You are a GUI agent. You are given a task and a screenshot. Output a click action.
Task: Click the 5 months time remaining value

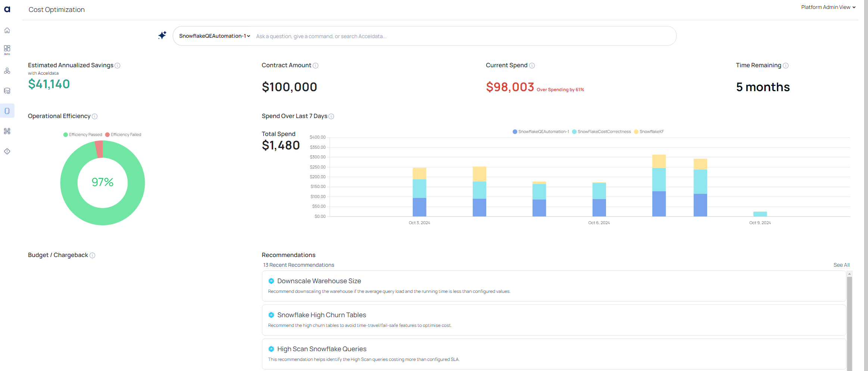tap(763, 87)
